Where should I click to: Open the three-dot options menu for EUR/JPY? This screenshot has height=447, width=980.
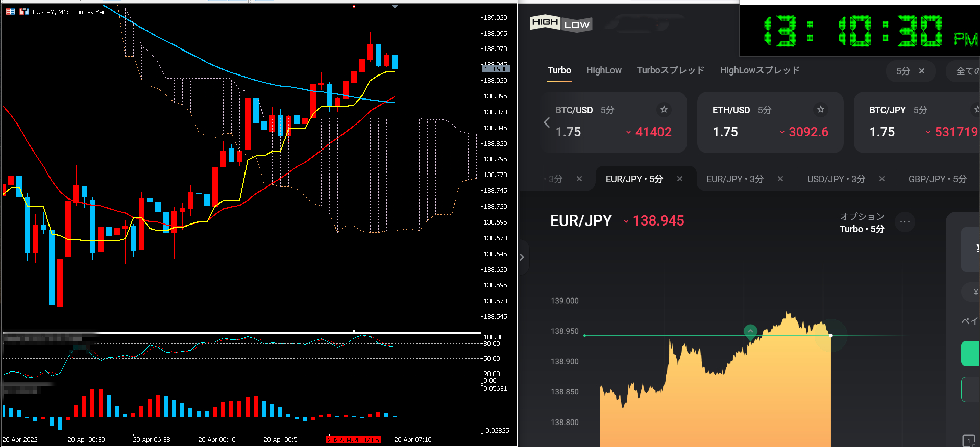[x=904, y=222]
